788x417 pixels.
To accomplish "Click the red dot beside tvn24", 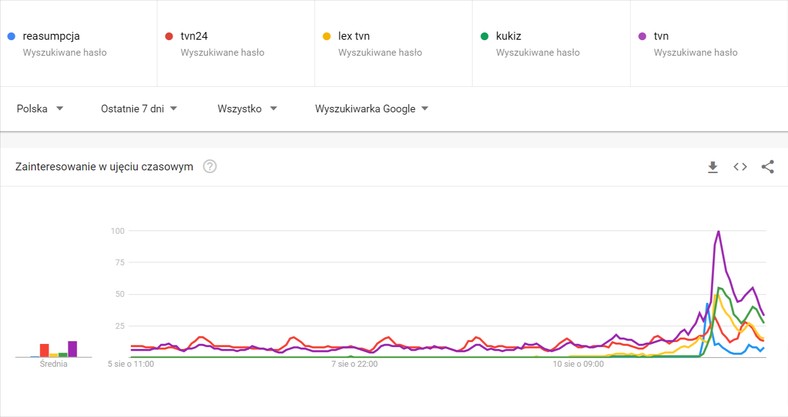I will tap(169, 36).
